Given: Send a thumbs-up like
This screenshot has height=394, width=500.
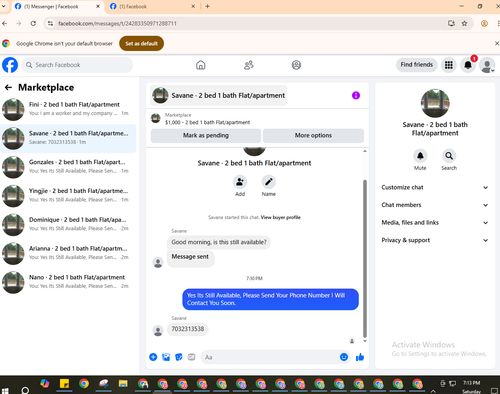Looking at the screenshot, I should coord(360,357).
